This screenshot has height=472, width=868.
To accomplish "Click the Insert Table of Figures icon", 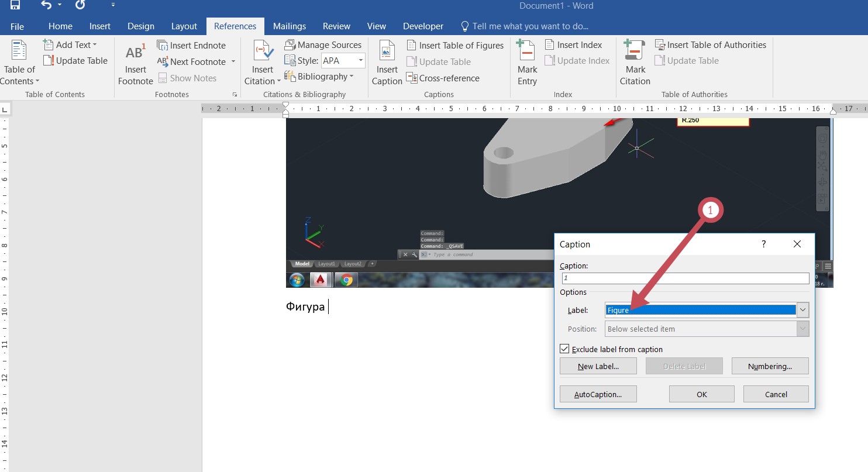I will pyautogui.click(x=412, y=46).
